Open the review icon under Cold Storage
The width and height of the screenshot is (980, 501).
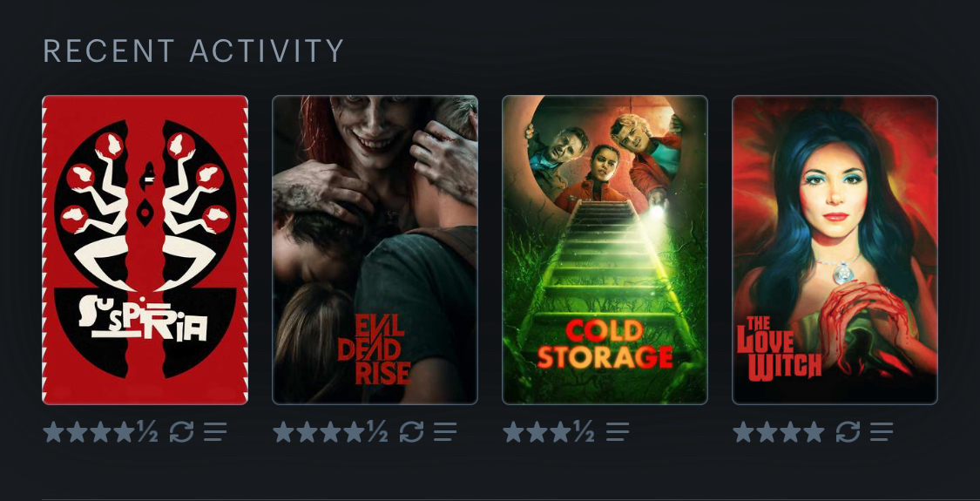(618, 431)
